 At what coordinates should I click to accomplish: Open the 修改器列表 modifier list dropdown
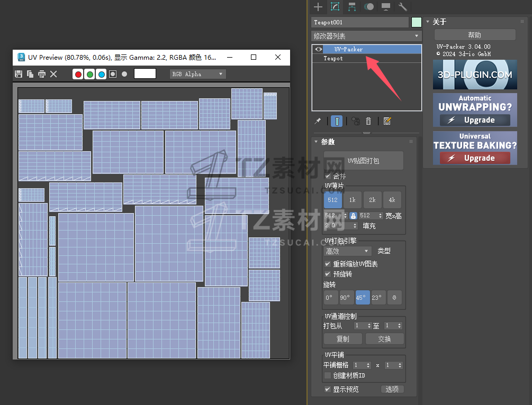366,36
